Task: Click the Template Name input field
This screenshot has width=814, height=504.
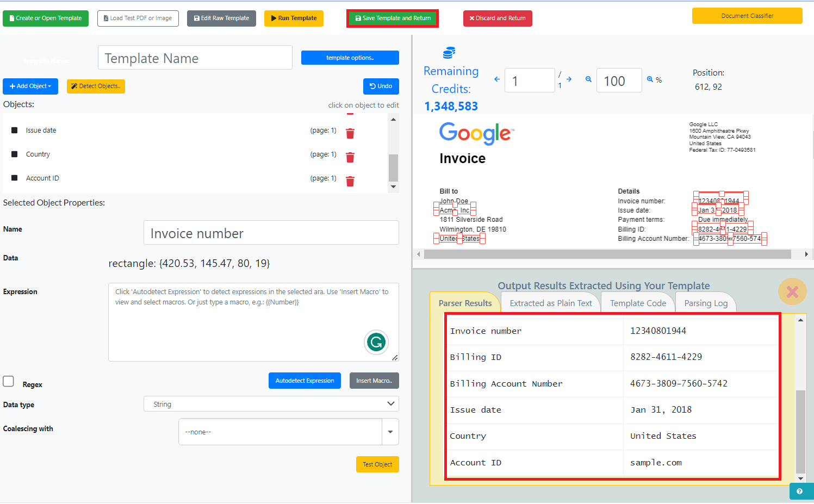Action: tap(195, 58)
